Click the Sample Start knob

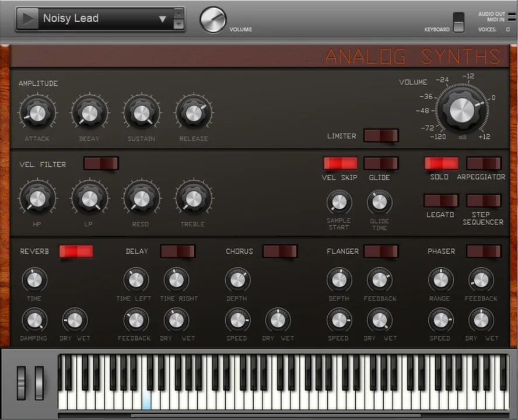pos(339,202)
